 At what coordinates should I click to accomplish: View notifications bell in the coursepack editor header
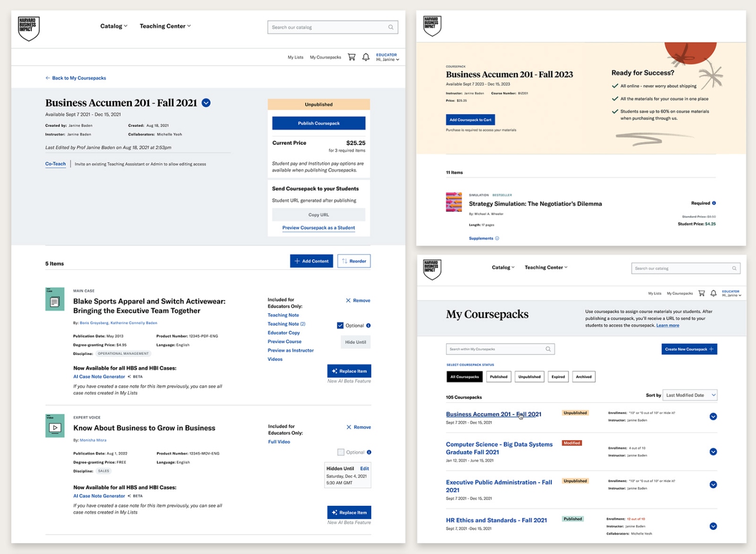(x=366, y=57)
